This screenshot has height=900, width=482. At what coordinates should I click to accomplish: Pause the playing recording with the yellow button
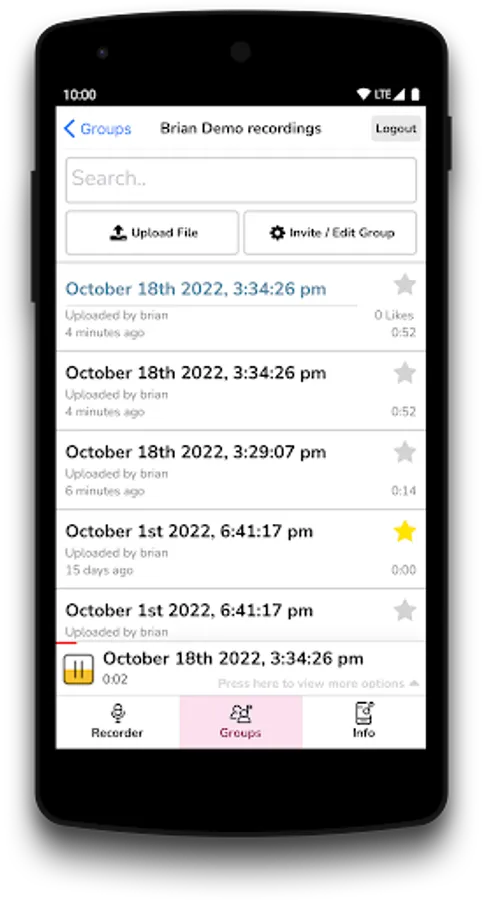pyautogui.click(x=78, y=669)
